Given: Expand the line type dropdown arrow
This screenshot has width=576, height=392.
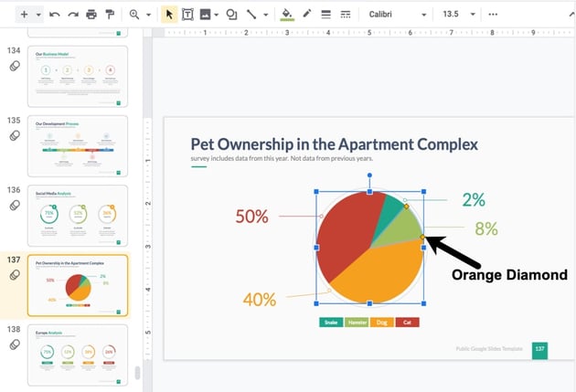Looking at the screenshot, I should click(265, 15).
